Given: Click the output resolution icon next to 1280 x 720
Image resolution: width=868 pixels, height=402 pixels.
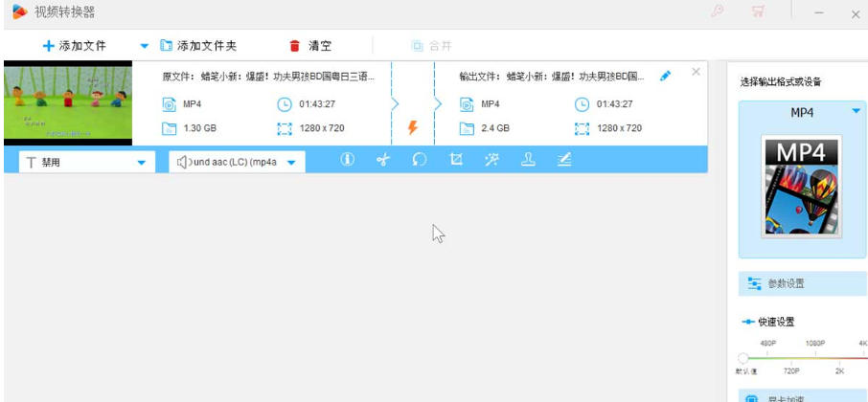Looking at the screenshot, I should tap(582, 129).
